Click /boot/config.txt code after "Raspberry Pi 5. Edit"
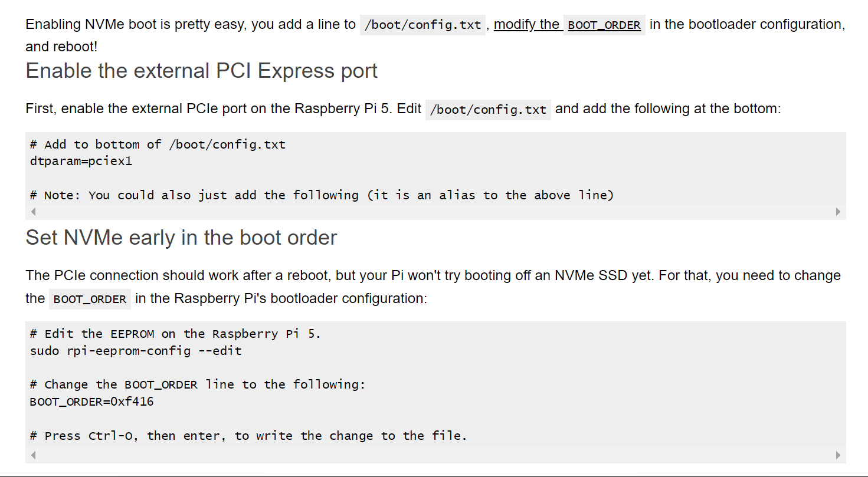This screenshot has height=477, width=868. pyautogui.click(x=488, y=110)
